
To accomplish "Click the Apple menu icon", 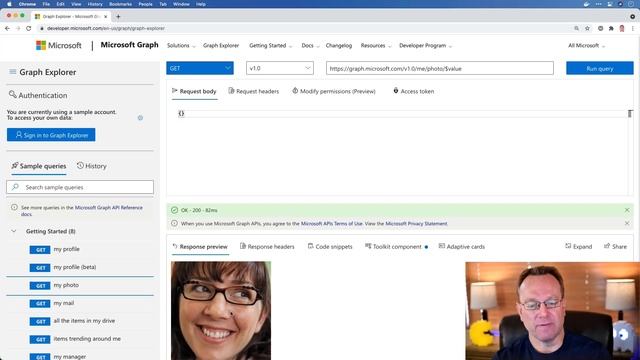I will (x=9, y=4).
